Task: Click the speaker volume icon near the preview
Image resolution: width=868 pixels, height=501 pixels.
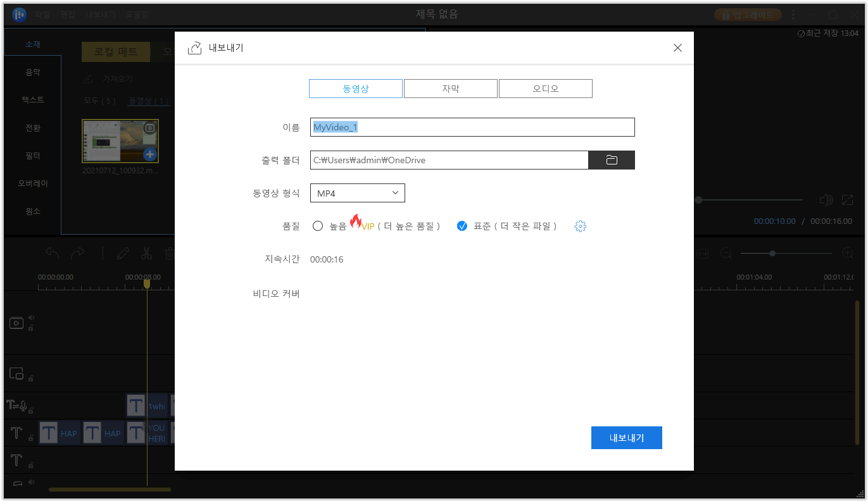Action: click(x=826, y=200)
